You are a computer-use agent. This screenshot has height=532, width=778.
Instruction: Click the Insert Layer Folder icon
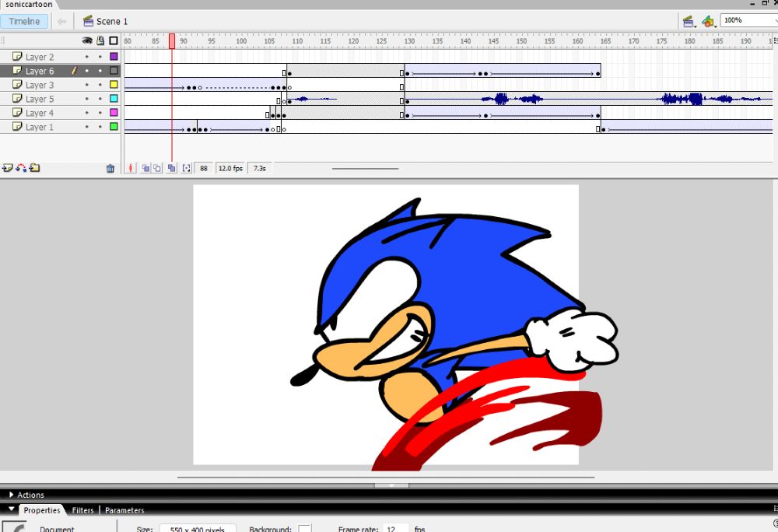click(34, 168)
